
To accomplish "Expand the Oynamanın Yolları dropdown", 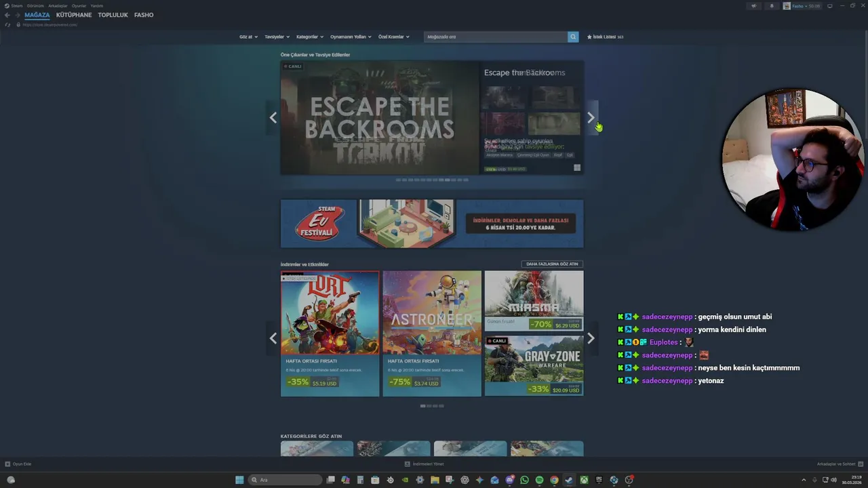I will point(351,37).
